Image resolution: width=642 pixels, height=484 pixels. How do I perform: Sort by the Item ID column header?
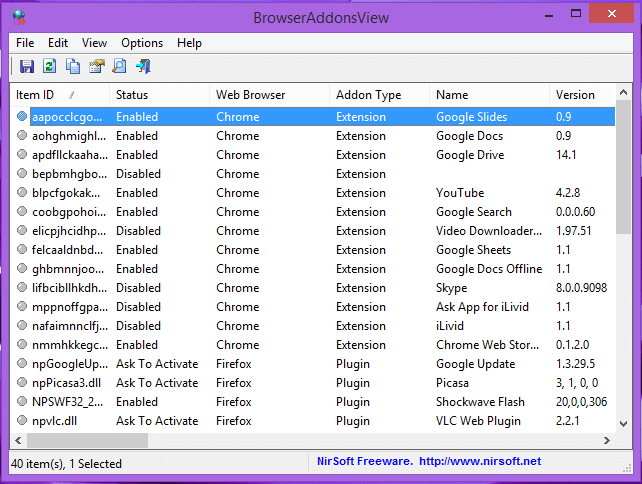[x=60, y=95]
